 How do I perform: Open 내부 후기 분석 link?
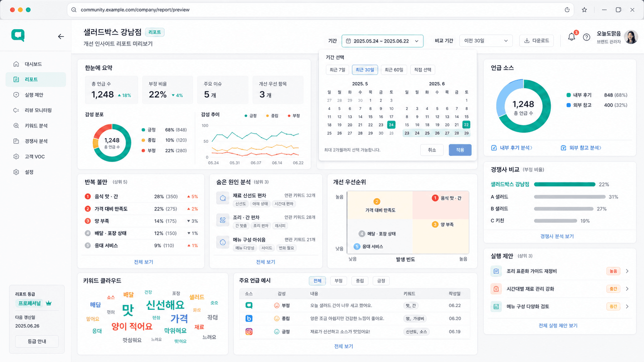512,148
